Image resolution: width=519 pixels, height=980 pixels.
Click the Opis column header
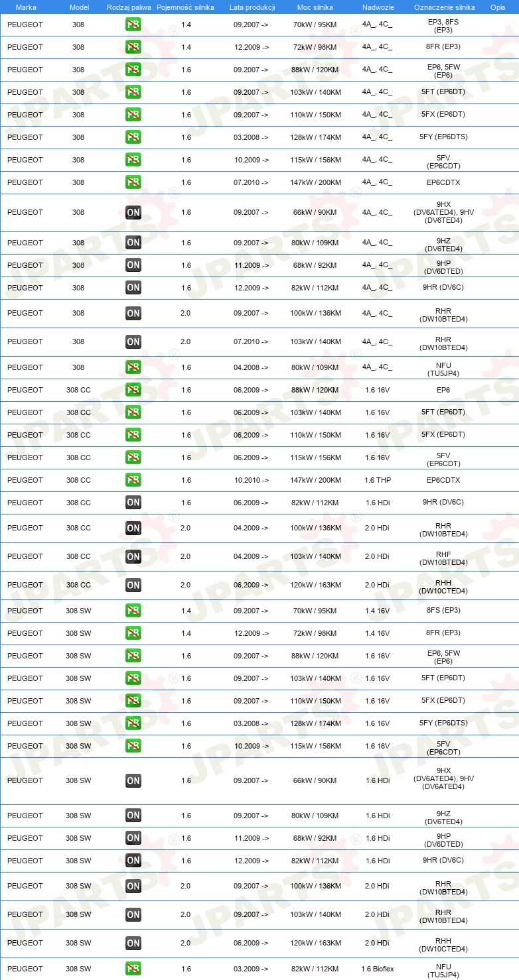click(497, 7)
